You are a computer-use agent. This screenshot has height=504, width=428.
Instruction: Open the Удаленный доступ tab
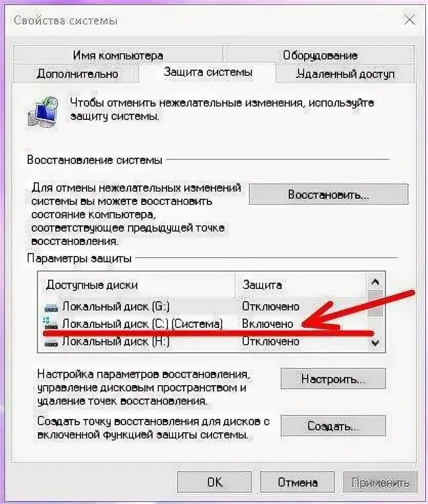tap(346, 74)
